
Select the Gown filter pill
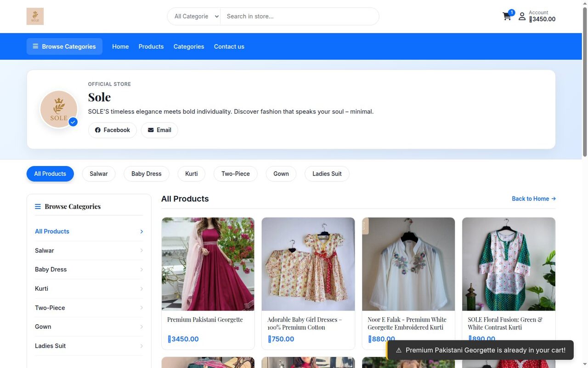pos(281,174)
